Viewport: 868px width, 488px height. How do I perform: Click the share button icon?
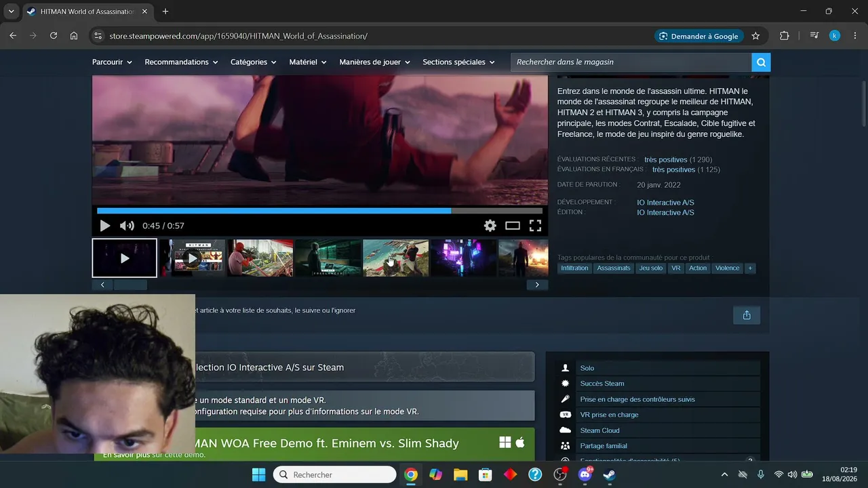pyautogui.click(x=747, y=315)
